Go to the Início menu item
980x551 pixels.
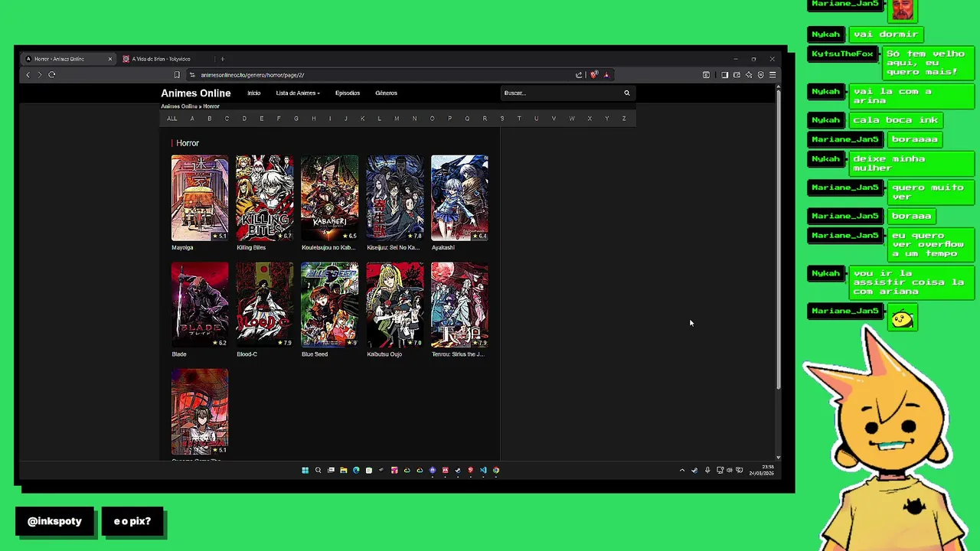coord(253,93)
